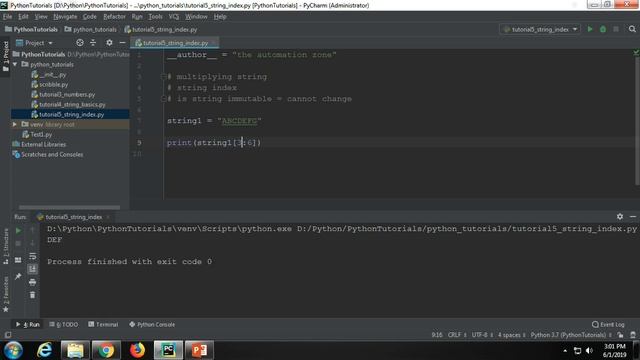The width and height of the screenshot is (640, 360).
Task: Toggle the Run tool window button
Action: pyautogui.click(x=28, y=324)
